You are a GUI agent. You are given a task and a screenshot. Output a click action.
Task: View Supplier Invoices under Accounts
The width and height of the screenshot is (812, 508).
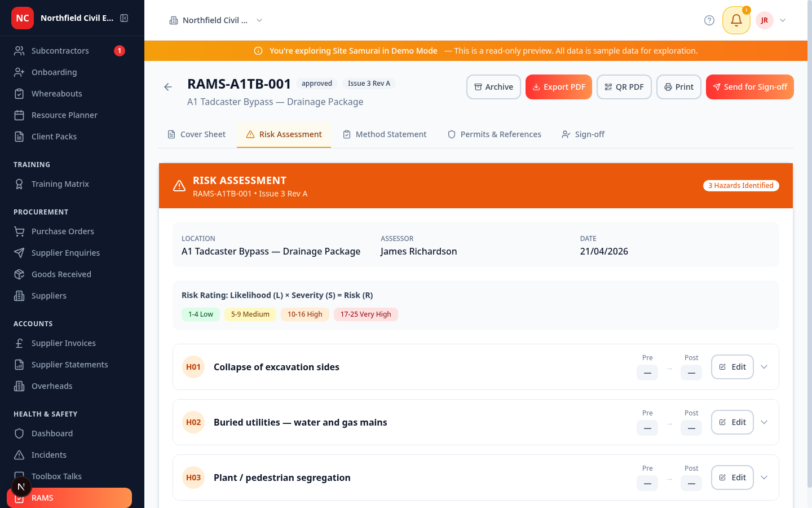click(64, 343)
